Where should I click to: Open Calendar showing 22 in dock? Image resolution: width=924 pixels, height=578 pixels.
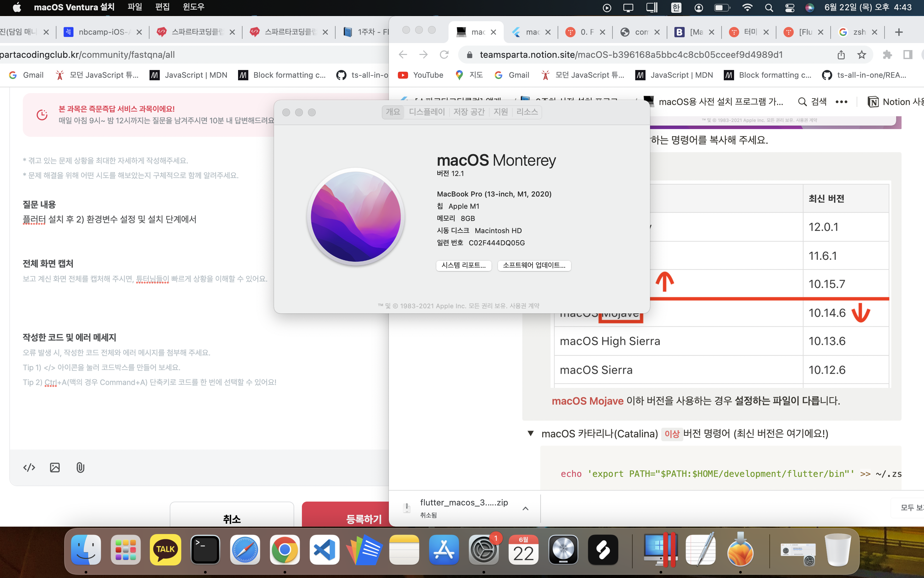pos(523,550)
